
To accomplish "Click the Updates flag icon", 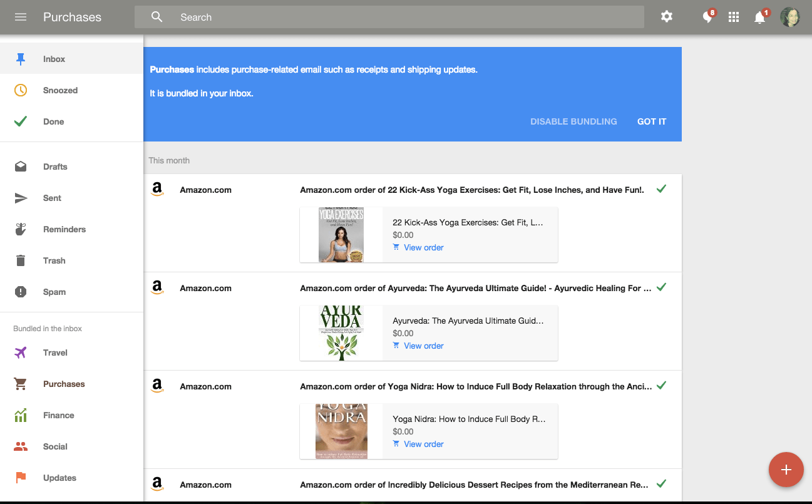I will (21, 478).
